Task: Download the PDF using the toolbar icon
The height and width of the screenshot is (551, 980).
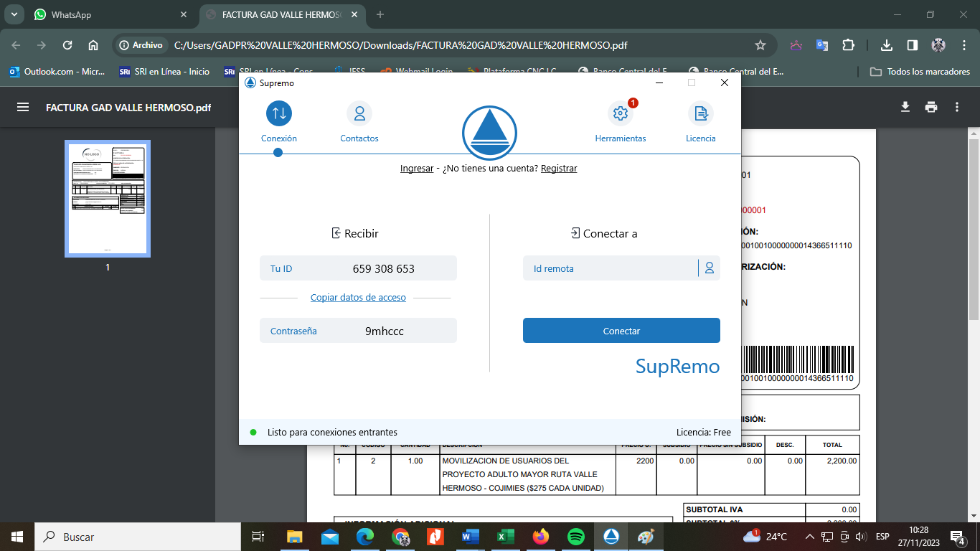Action: (x=905, y=108)
